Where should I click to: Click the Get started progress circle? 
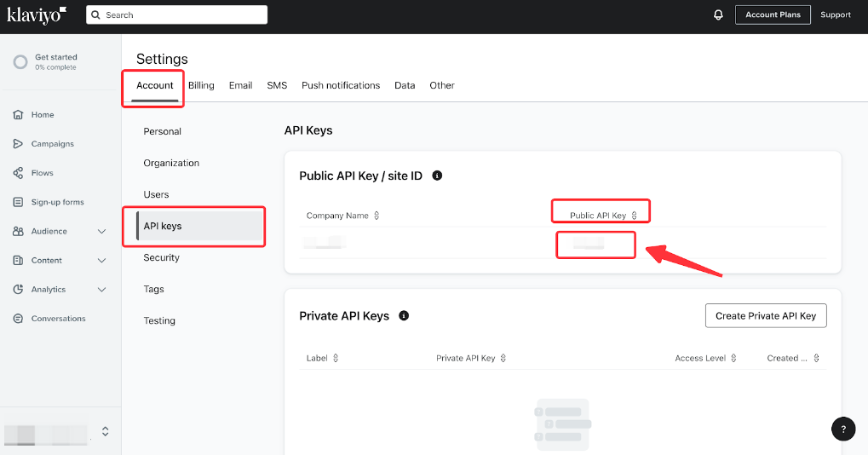(20, 62)
